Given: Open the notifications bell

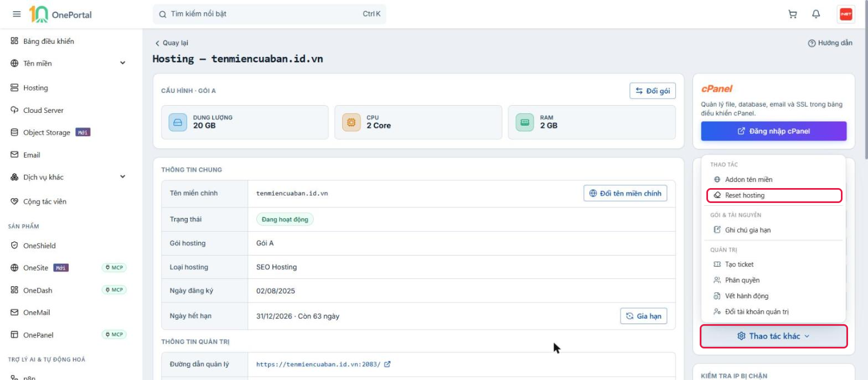Looking at the screenshot, I should tap(816, 14).
